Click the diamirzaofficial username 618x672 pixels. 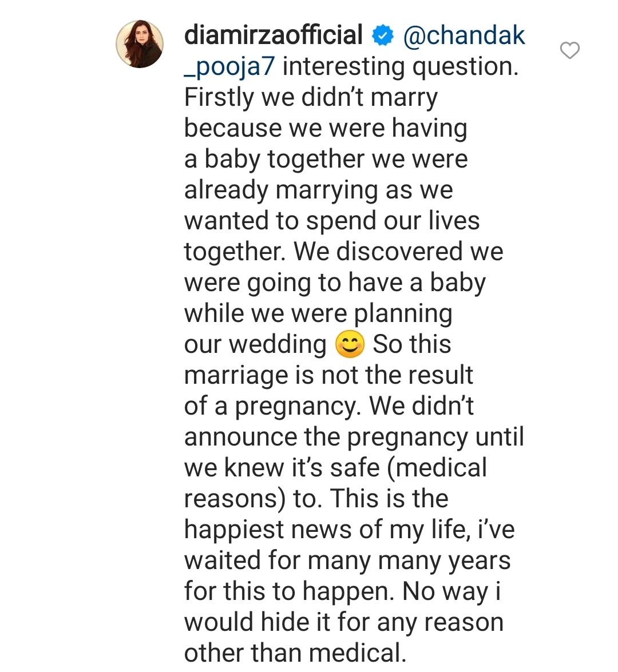pos(274,35)
